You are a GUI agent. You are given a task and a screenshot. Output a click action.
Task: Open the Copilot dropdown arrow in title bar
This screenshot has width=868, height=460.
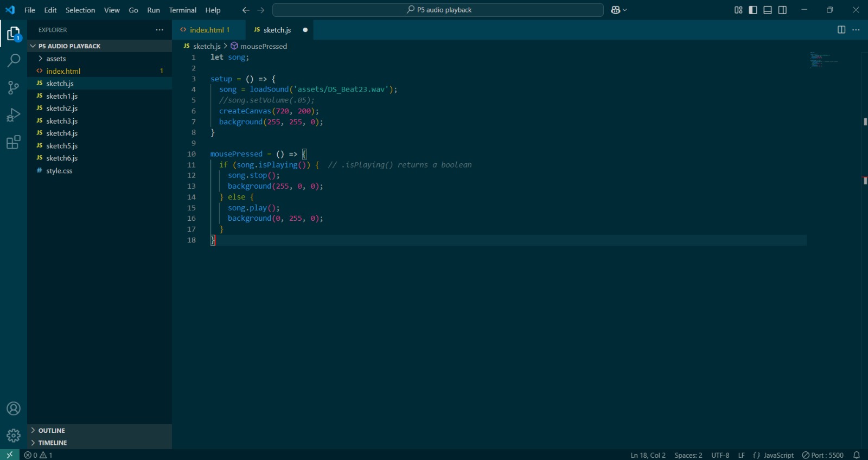tap(625, 10)
